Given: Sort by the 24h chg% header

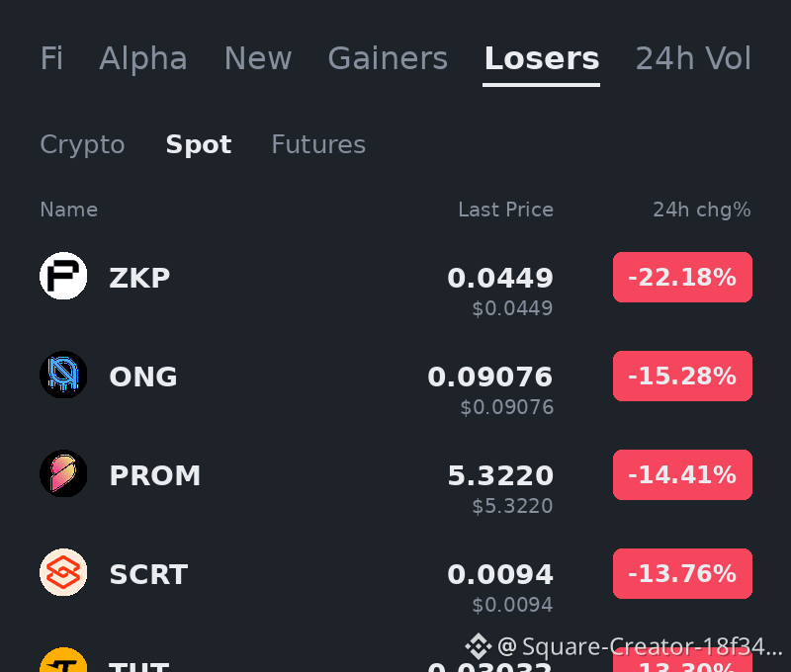Looking at the screenshot, I should (x=702, y=210).
